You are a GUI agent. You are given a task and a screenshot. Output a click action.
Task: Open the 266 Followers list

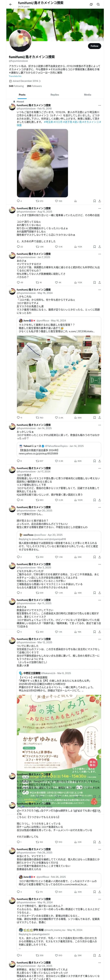pyautogui.click(x=34, y=86)
